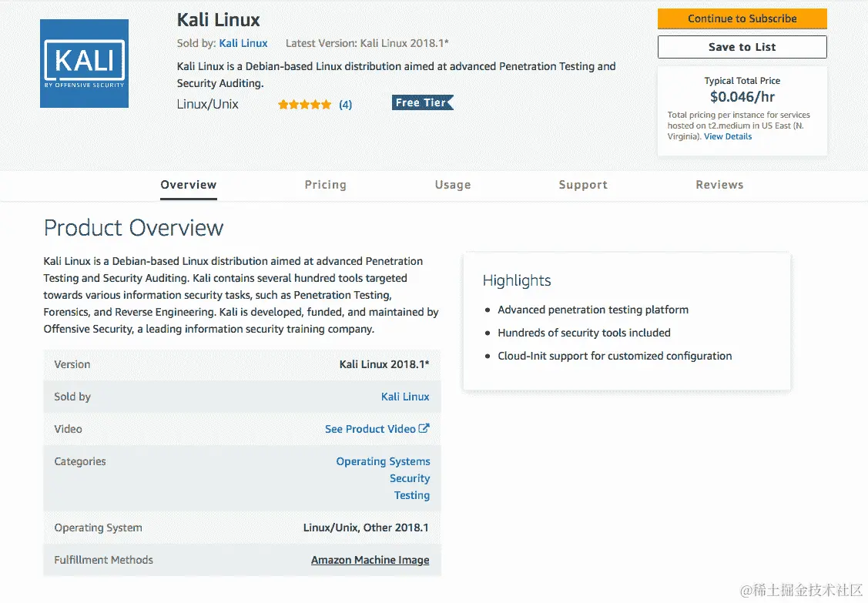Switch to the Overview tab

pyautogui.click(x=188, y=185)
